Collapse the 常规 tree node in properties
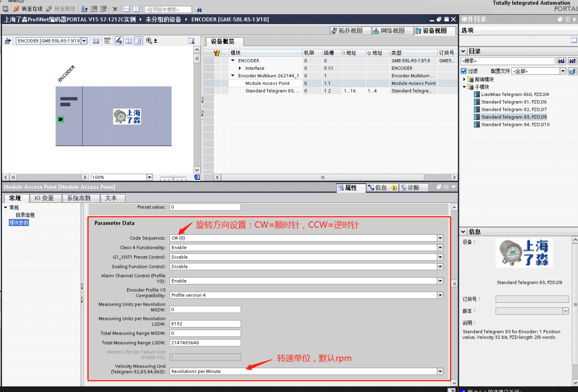 pos(6,208)
